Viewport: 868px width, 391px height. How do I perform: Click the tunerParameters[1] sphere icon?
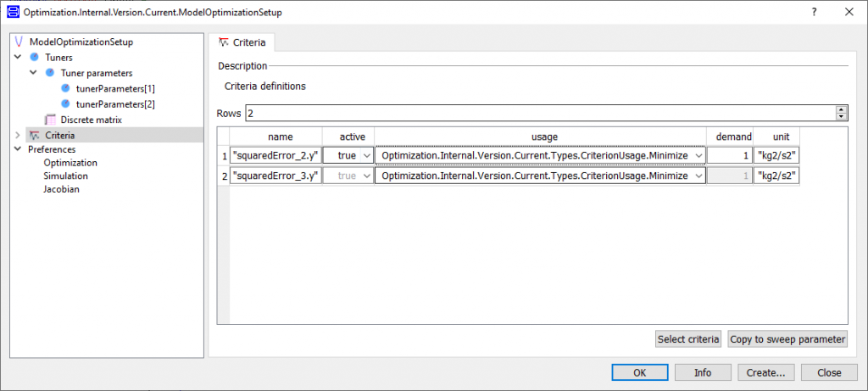tap(65, 88)
